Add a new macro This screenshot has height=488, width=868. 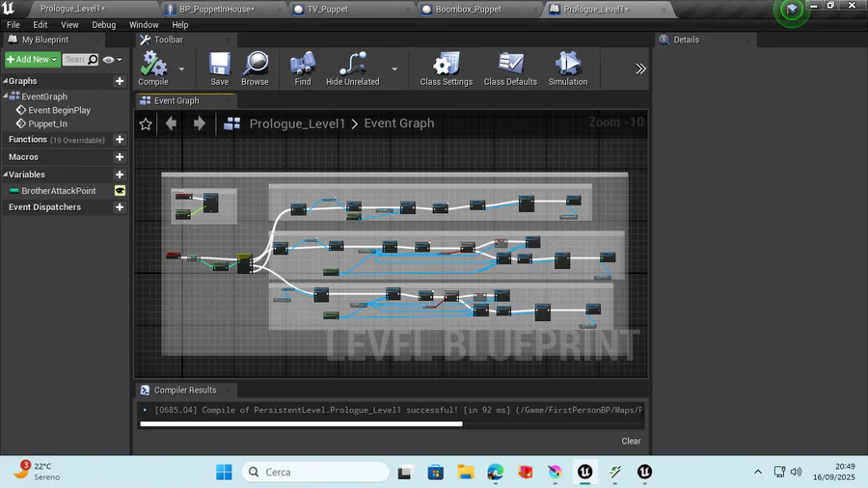tap(120, 157)
